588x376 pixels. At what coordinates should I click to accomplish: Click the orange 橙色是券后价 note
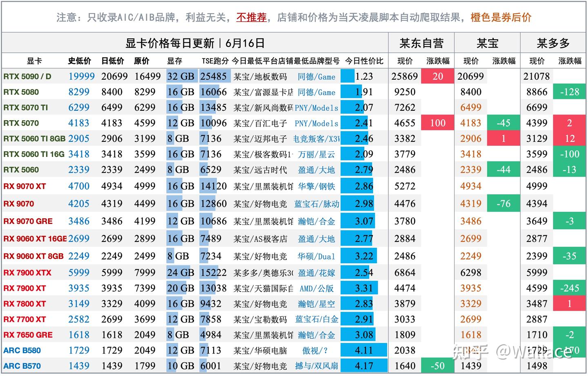501,17
